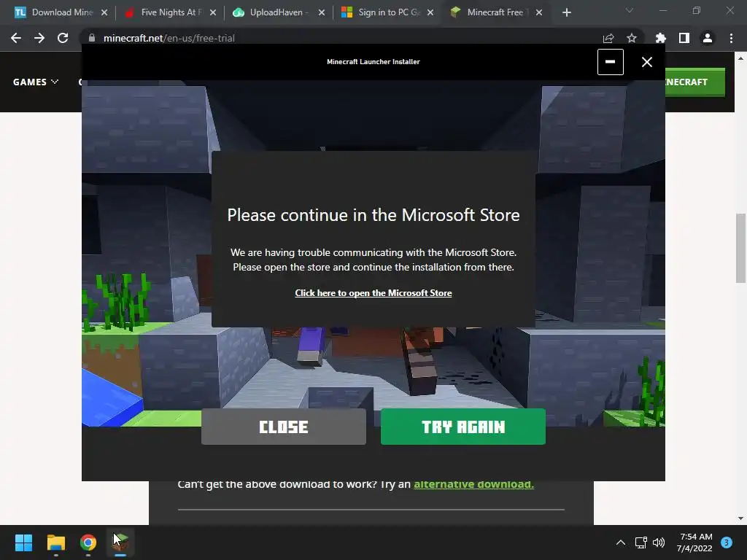747x560 pixels.
Task: Open the Chrome profile icon
Action: coord(708,38)
